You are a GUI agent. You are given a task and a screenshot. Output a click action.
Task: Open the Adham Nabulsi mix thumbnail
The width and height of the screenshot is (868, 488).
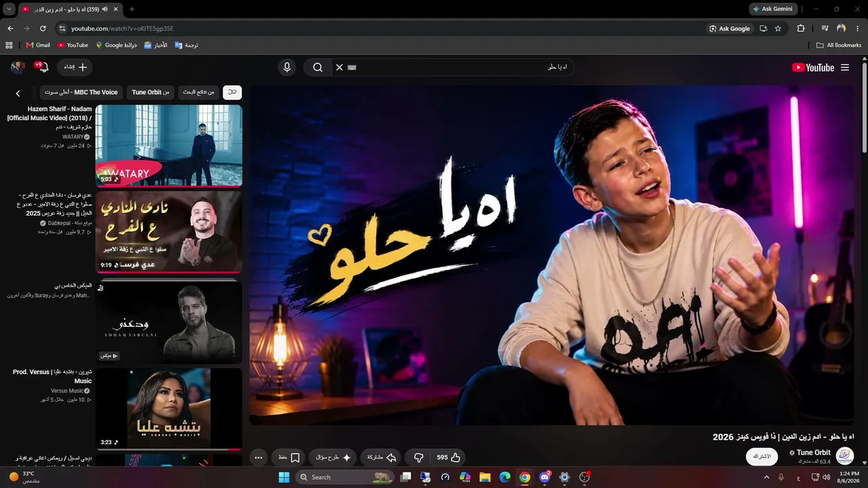click(x=169, y=323)
